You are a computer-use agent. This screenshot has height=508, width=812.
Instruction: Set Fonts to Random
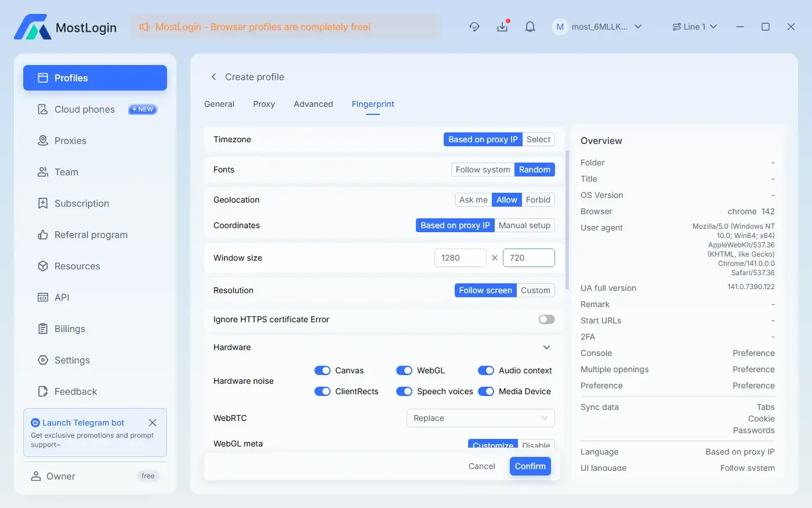pos(534,169)
